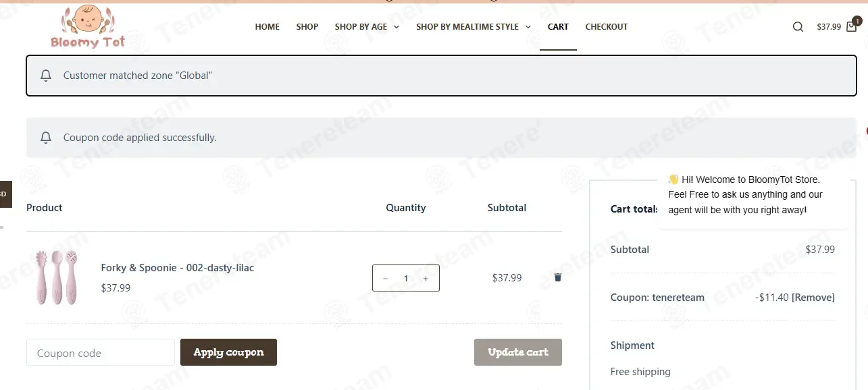
Task: Open the search magnifier icon
Action: click(x=798, y=27)
